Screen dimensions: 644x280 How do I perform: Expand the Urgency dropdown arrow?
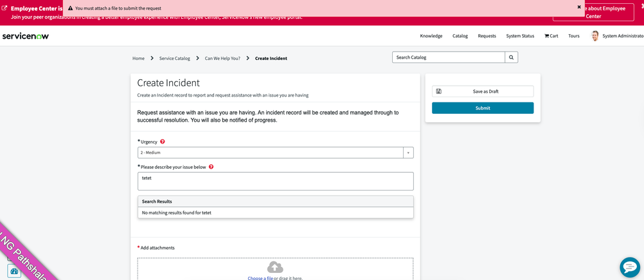pyautogui.click(x=407, y=153)
